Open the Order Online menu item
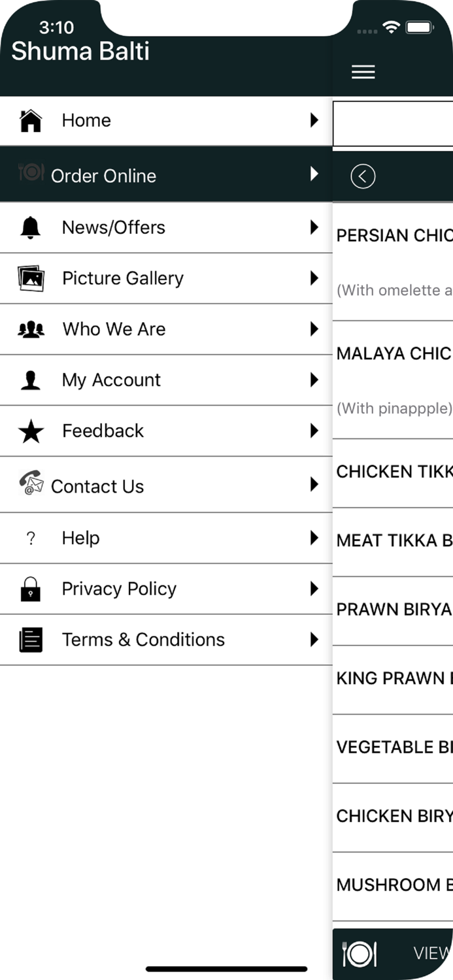The width and height of the screenshot is (453, 980). point(103,176)
